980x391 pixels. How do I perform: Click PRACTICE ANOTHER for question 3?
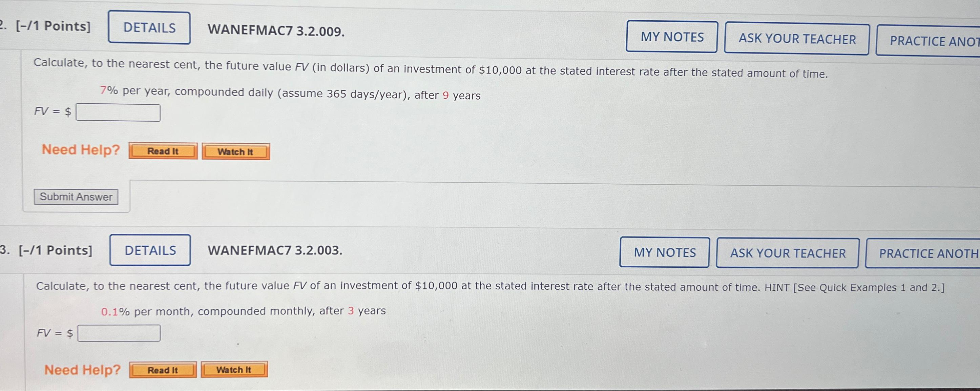click(x=923, y=253)
